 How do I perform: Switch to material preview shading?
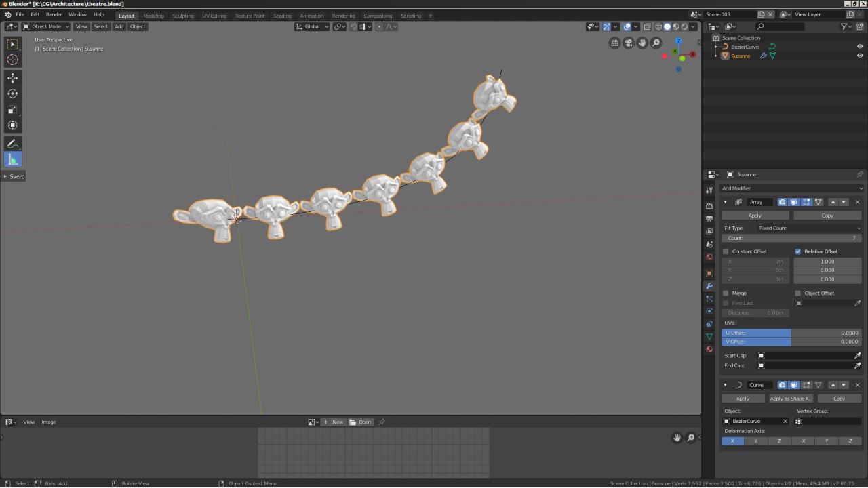(x=675, y=26)
